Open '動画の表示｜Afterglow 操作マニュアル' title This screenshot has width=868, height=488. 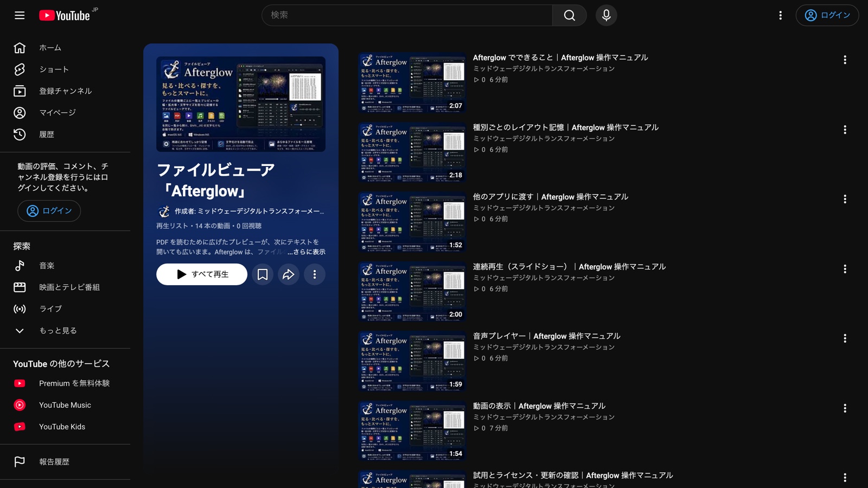[539, 406]
